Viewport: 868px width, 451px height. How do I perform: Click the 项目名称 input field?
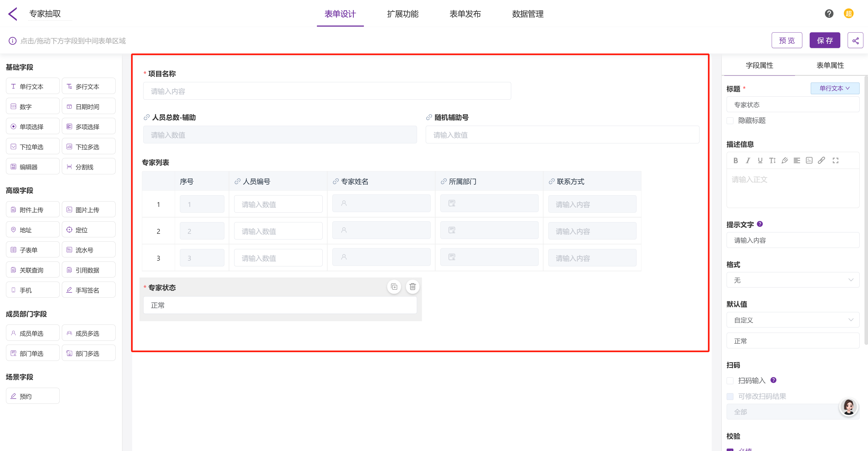(326, 91)
